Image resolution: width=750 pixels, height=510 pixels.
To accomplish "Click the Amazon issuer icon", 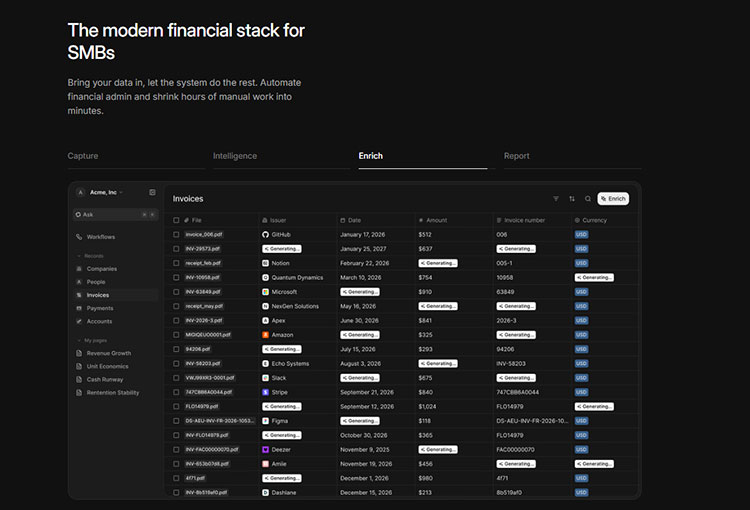I will click(265, 335).
